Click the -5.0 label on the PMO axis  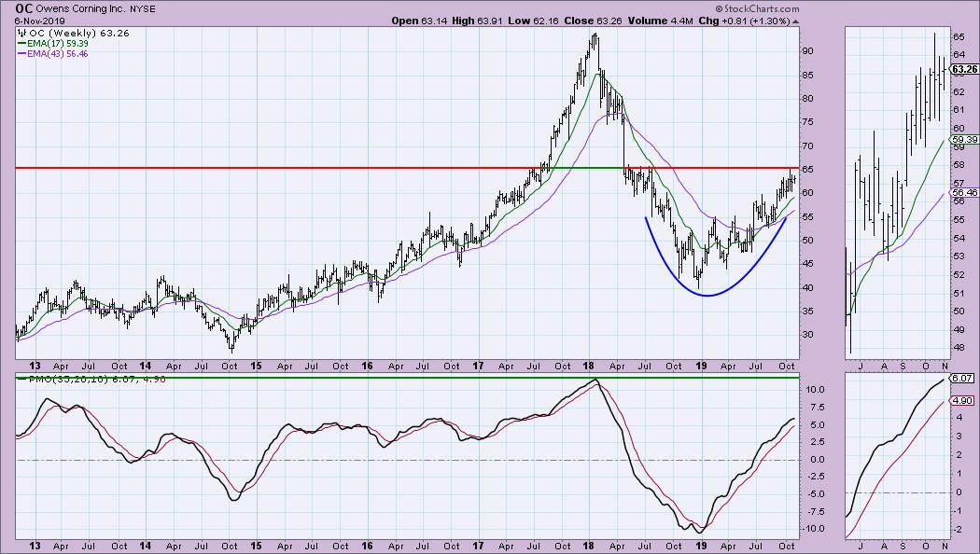coord(815,494)
